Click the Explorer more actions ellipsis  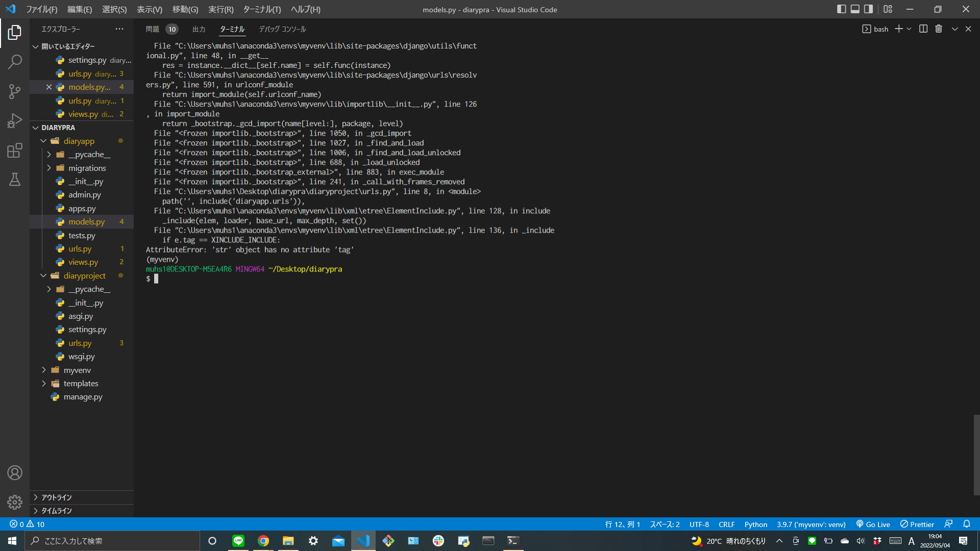pos(119,29)
